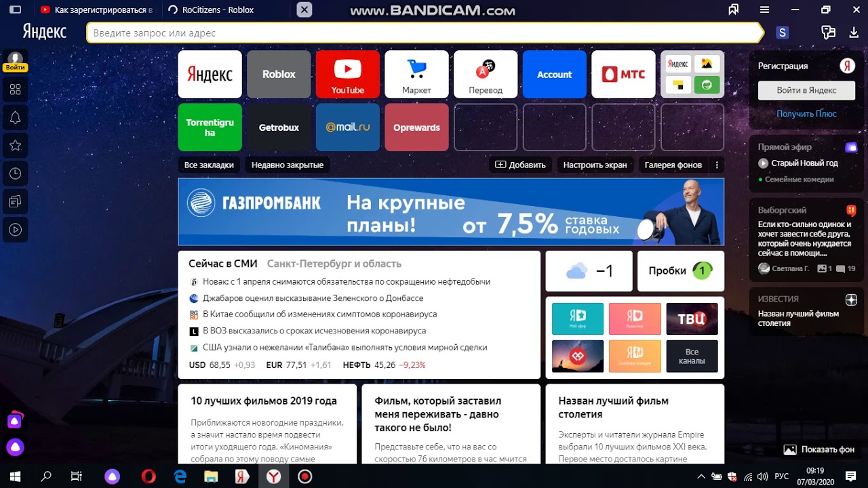This screenshot has height=488, width=868.
Task: Click the Войти в Яндекс button
Action: [x=806, y=90]
